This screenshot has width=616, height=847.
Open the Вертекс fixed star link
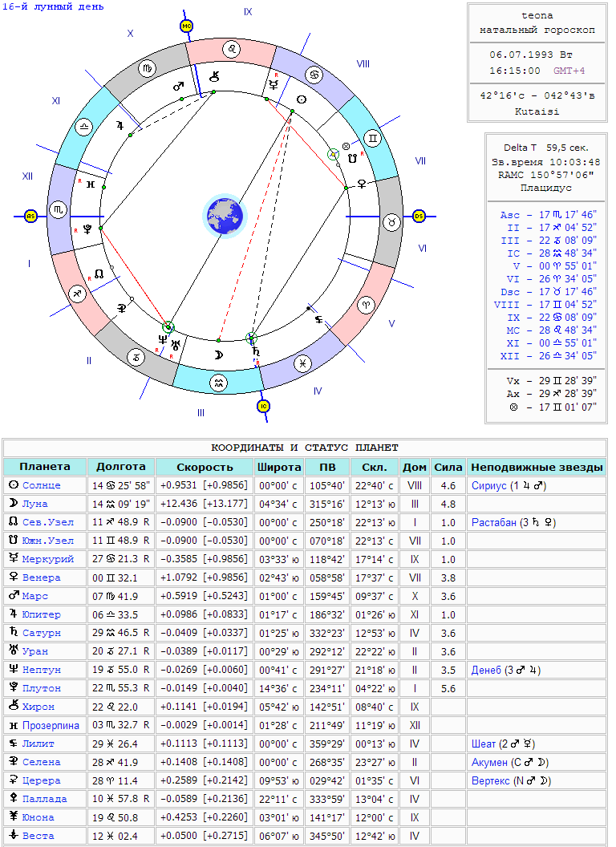[x=491, y=780]
